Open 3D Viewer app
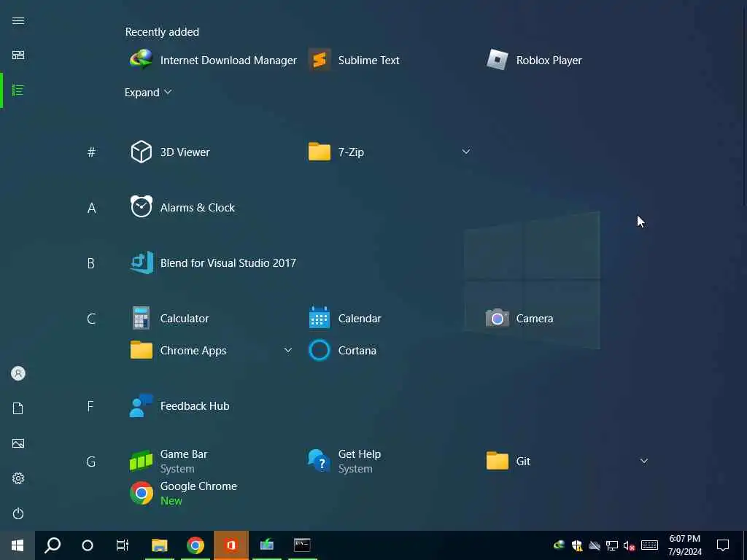Image resolution: width=747 pixels, height=560 pixels. [x=170, y=152]
